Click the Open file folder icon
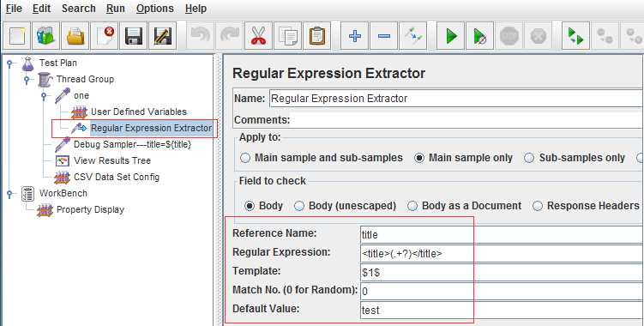 click(x=75, y=36)
